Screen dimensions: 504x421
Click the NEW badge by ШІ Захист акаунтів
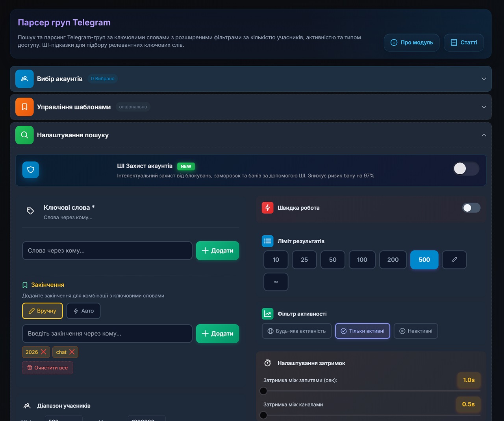[186, 166]
